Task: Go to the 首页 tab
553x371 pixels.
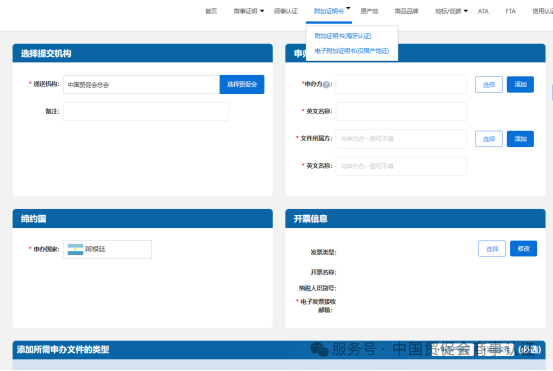Action: click(211, 11)
